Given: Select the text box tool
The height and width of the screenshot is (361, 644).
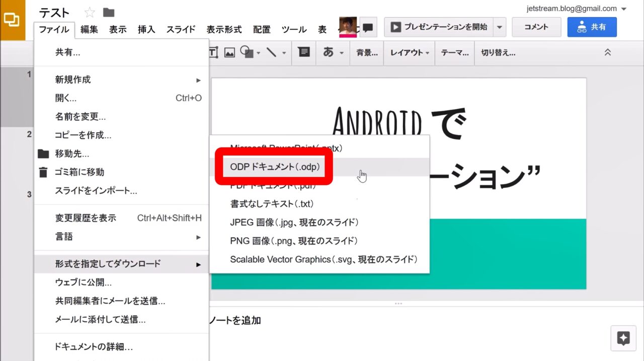Looking at the screenshot, I should [213, 52].
